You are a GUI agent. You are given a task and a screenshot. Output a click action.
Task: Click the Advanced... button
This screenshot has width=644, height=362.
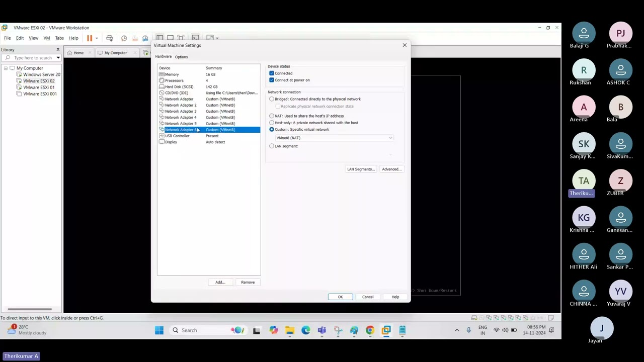(391, 169)
